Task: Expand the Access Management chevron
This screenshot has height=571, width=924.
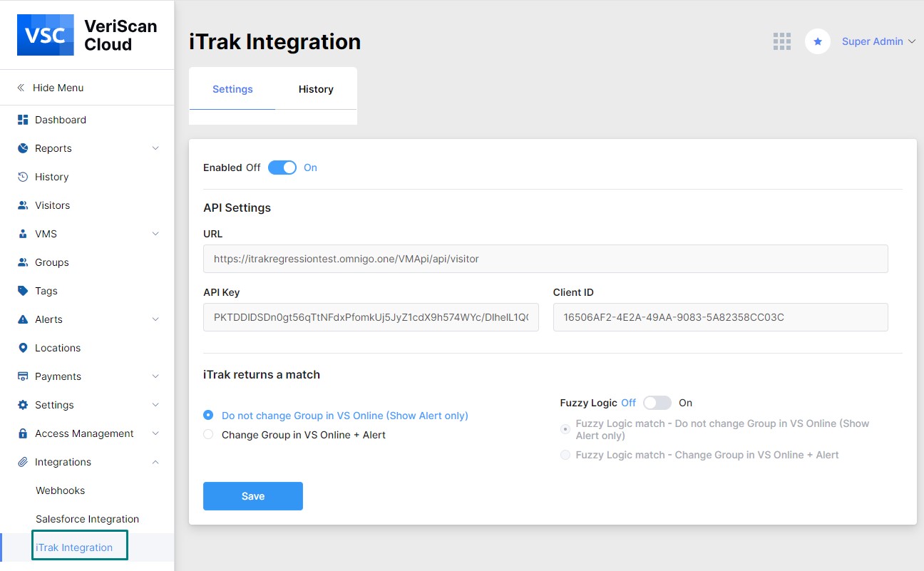Action: click(155, 433)
